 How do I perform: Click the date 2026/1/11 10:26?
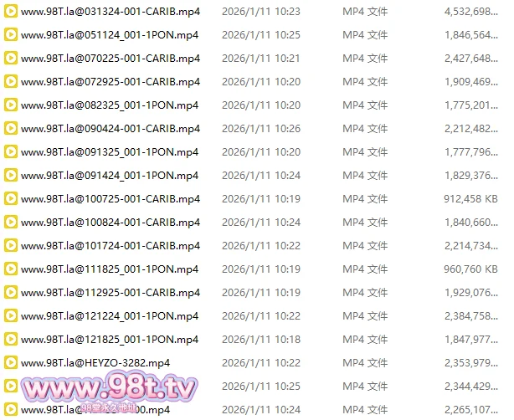(261, 129)
